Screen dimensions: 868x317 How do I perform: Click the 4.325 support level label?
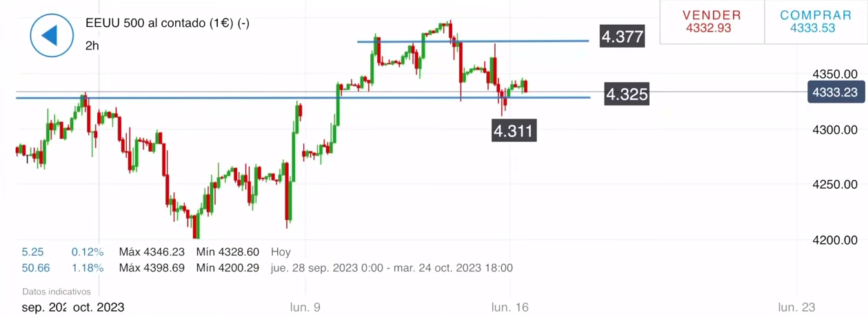(626, 94)
